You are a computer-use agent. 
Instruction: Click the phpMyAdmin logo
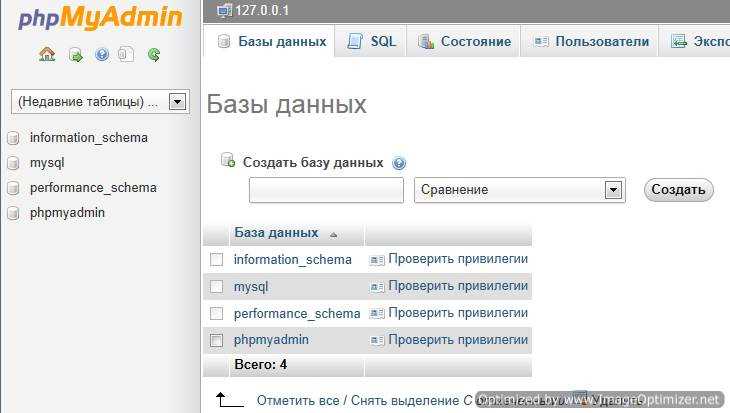coord(100,18)
